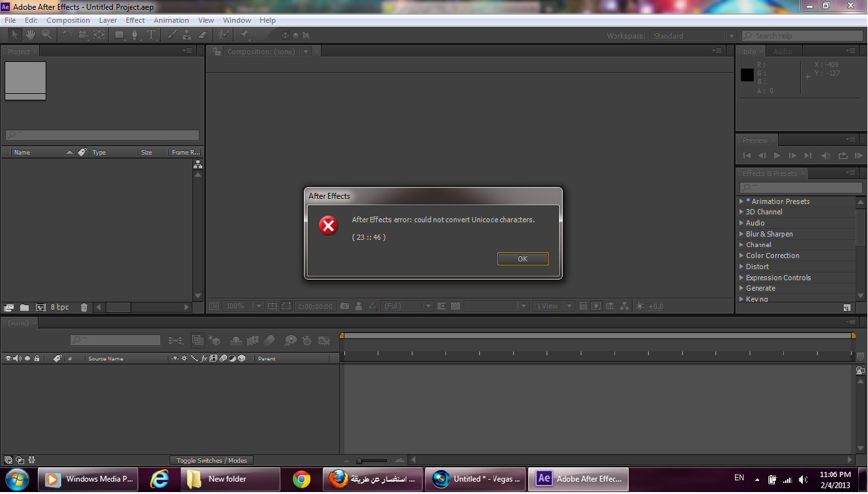Expand the Animation Presets category

pos(741,201)
